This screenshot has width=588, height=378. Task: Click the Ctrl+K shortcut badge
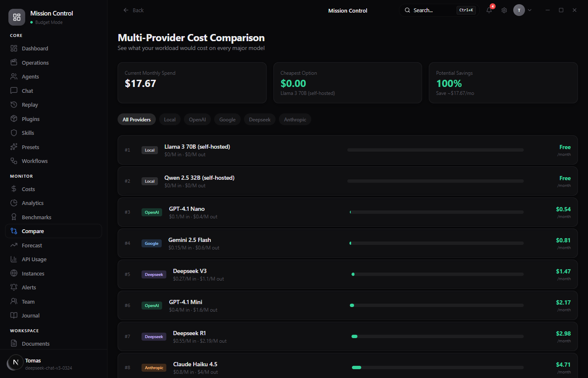tap(466, 10)
